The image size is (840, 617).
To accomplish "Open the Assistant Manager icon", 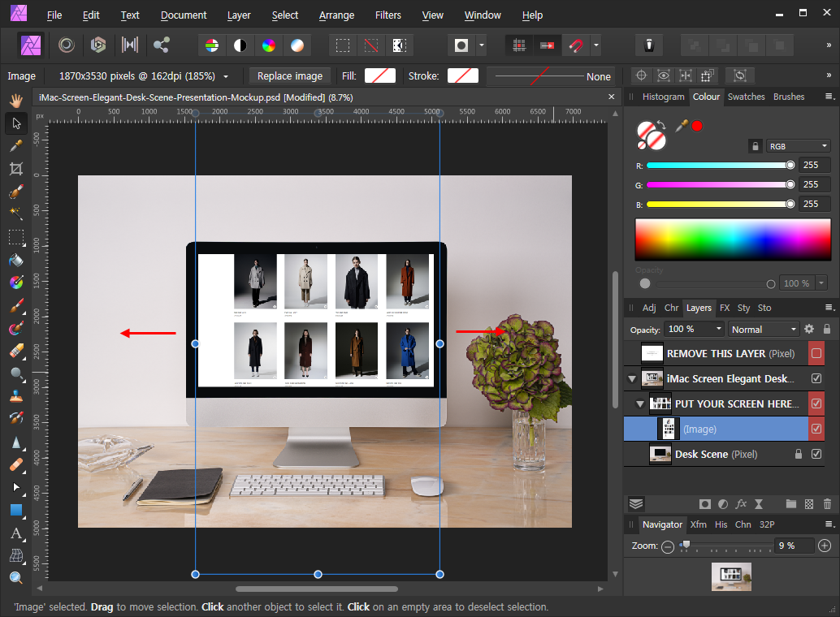I will click(649, 45).
